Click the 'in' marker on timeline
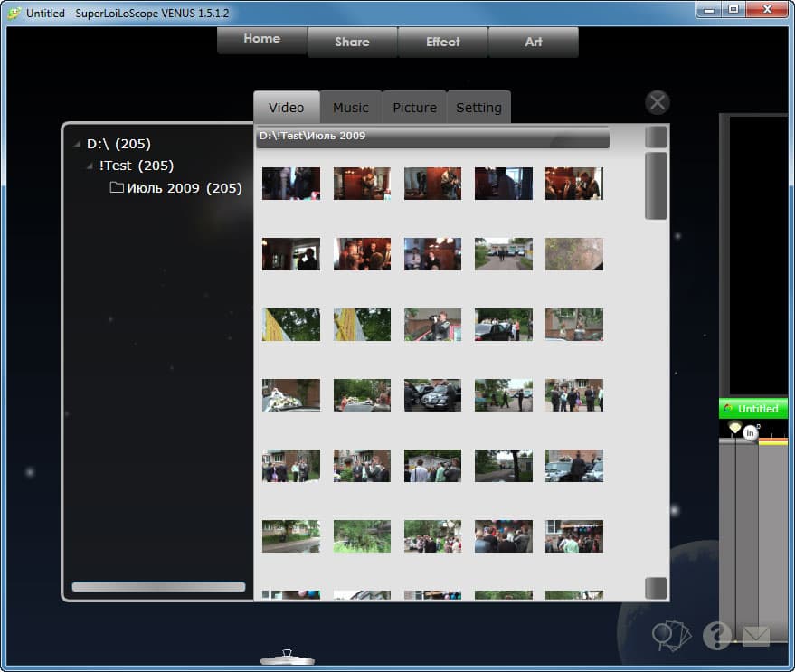Image resolution: width=795 pixels, height=672 pixels. pyautogui.click(x=750, y=433)
